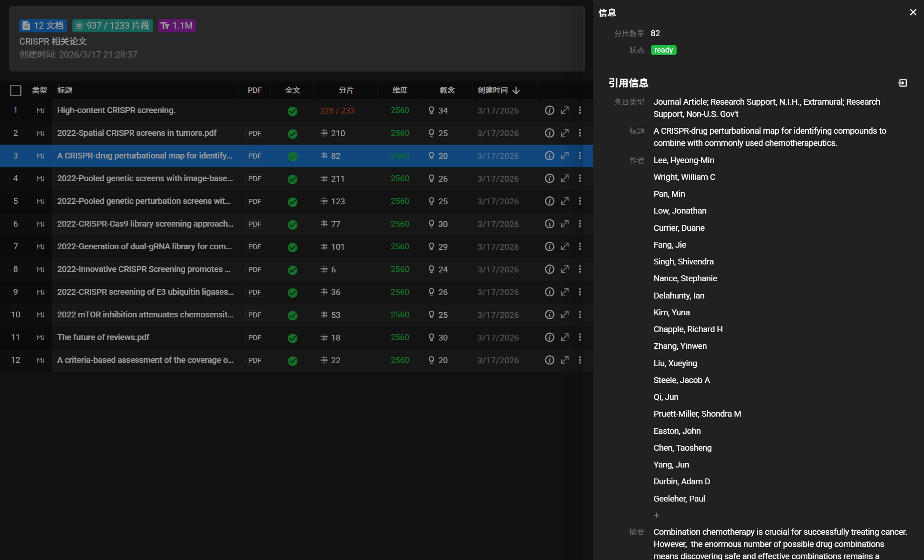Open info for High-content CRISPR screening row

point(549,110)
